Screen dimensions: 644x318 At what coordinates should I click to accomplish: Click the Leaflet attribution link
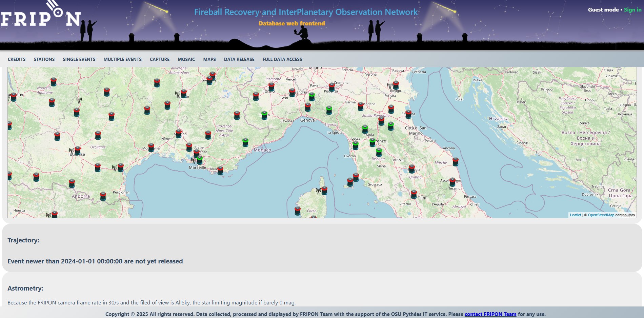pos(575,215)
